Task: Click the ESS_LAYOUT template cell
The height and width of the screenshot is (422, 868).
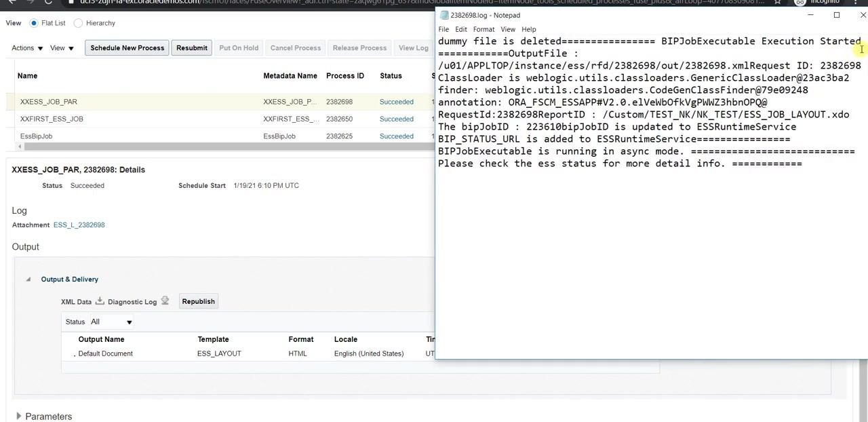Action: click(x=219, y=353)
